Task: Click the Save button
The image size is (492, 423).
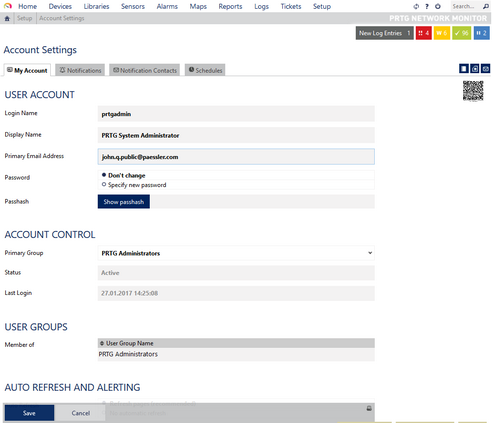Action: coord(29,413)
